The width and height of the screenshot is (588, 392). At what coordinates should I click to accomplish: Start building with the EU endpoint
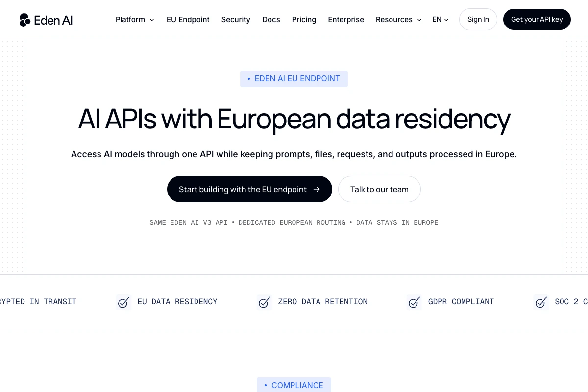(249, 189)
